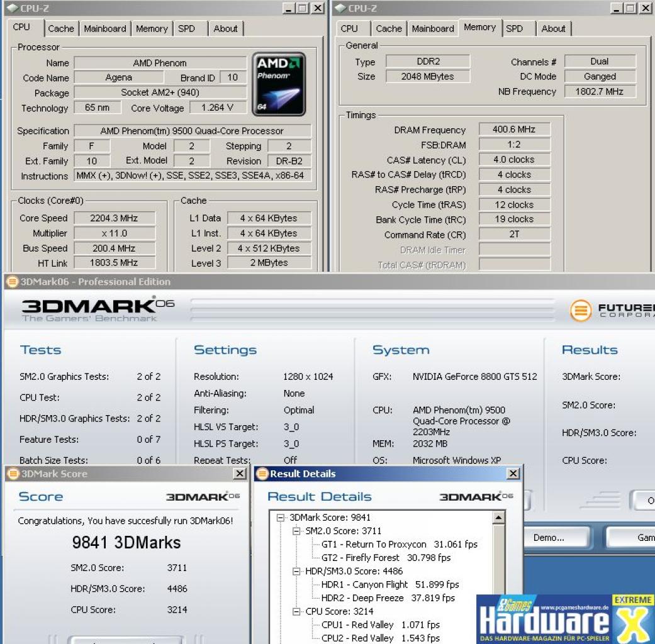Click the CPU-Z icon in left window title bar
Viewport: 655px width, 644px height.
(12, 8)
